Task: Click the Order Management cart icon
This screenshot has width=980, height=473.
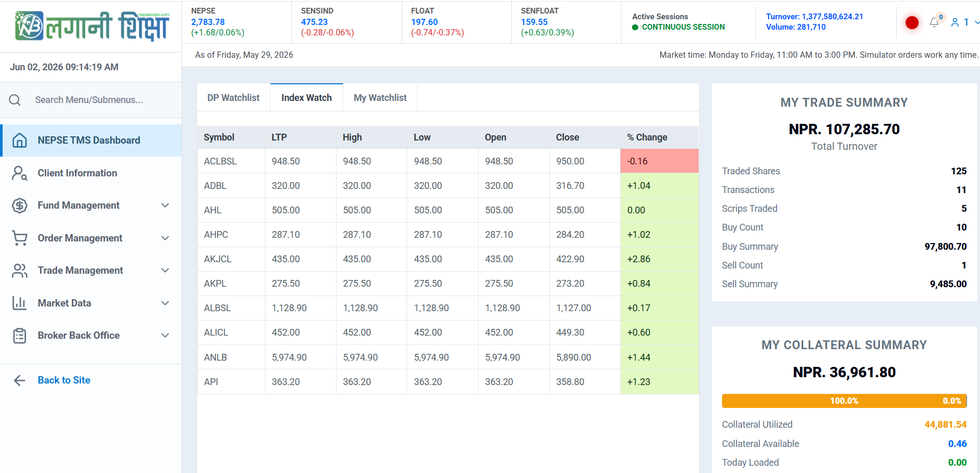Action: pyautogui.click(x=20, y=238)
